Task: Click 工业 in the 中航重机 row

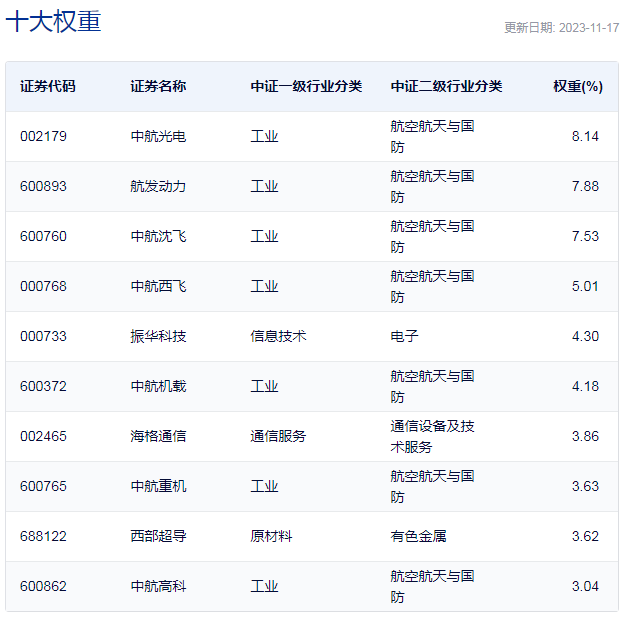Action: 264,486
